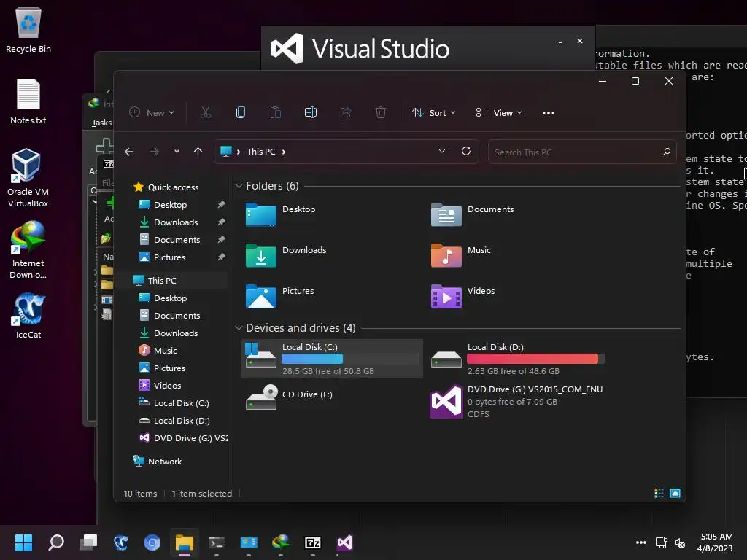Click the 7-Zip icon on taskbar
This screenshot has height=560, width=747.
(312, 542)
